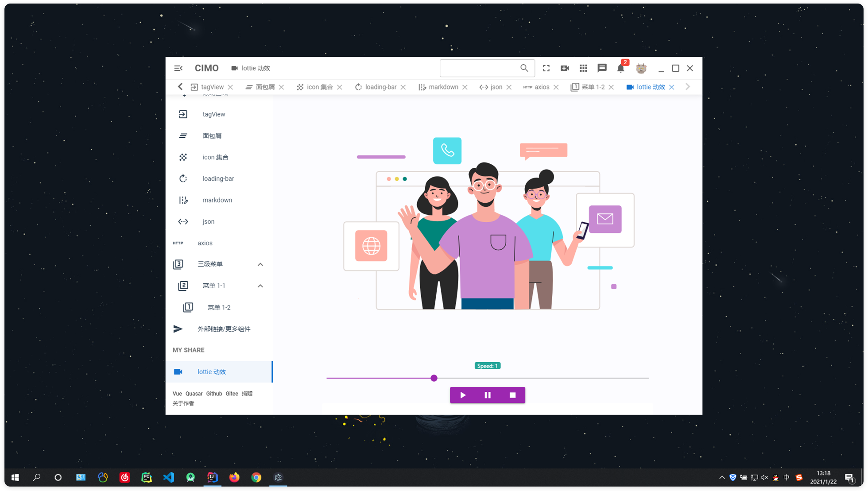Screen dimensions: 868x491
Task: Click the speed slider track
Action: (x=531, y=378)
